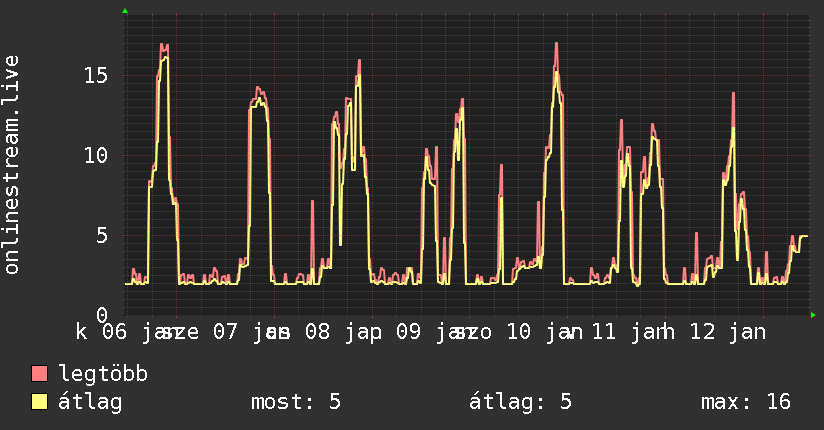Click the legtöbb legend label
The image size is (824, 430).
click(103, 373)
